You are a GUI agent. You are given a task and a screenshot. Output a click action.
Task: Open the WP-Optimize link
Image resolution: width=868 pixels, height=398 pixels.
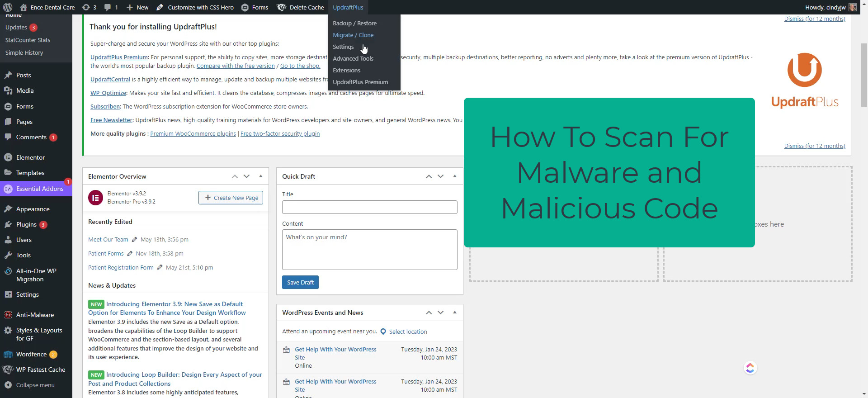pyautogui.click(x=108, y=93)
